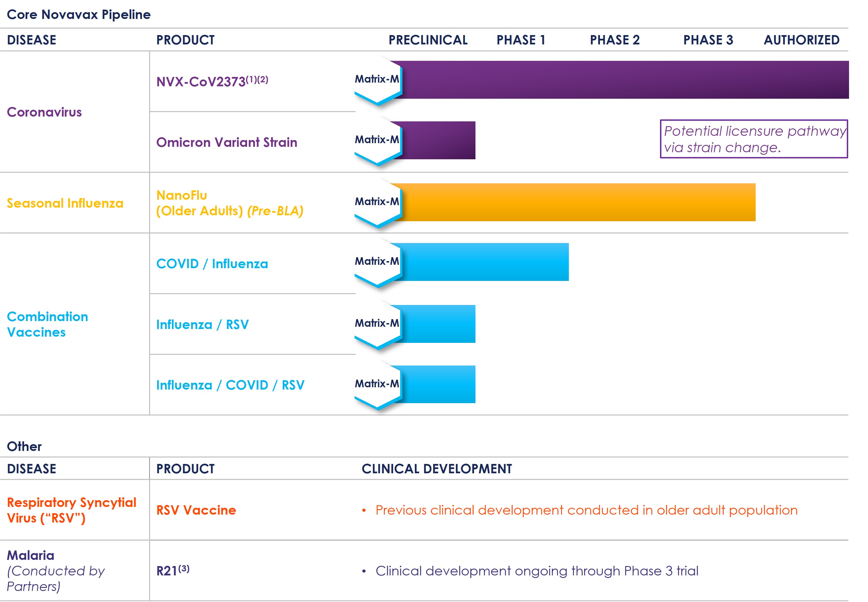The height and width of the screenshot is (602, 868).
Task: Click the Core Novavax Pipeline title
Action: (78, 14)
